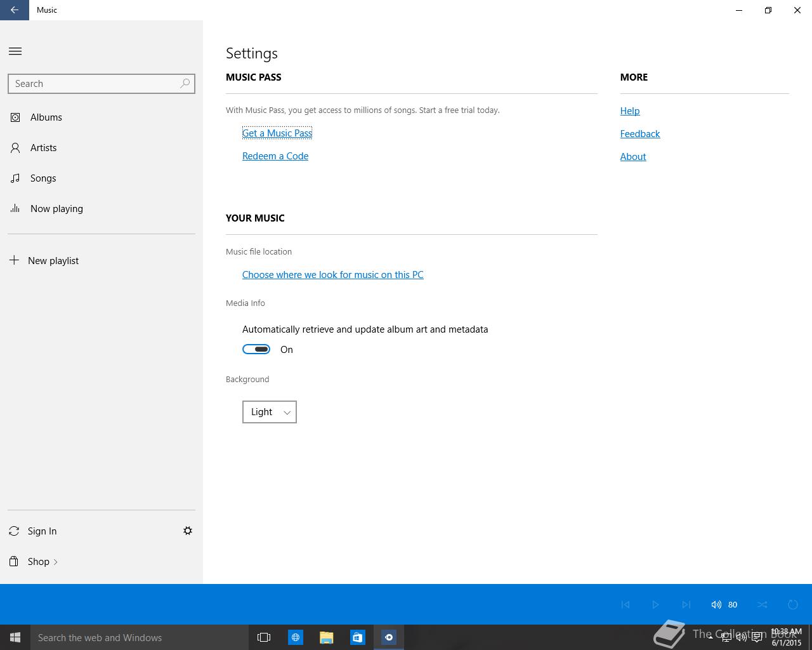Click the Now playing bars icon

(15, 208)
